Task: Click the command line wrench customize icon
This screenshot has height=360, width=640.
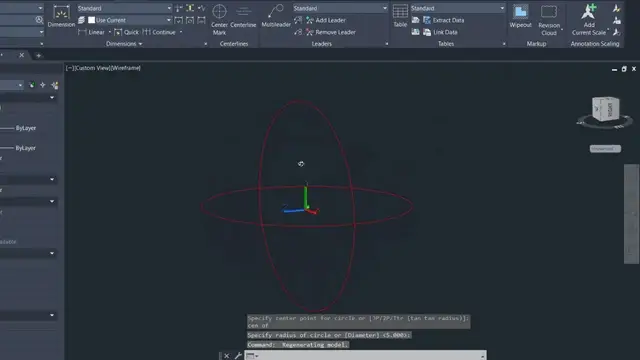Action: (x=238, y=356)
